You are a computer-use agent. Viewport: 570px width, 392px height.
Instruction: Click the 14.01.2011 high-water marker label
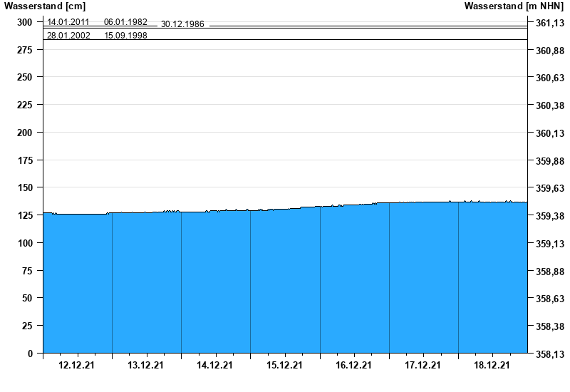point(68,22)
